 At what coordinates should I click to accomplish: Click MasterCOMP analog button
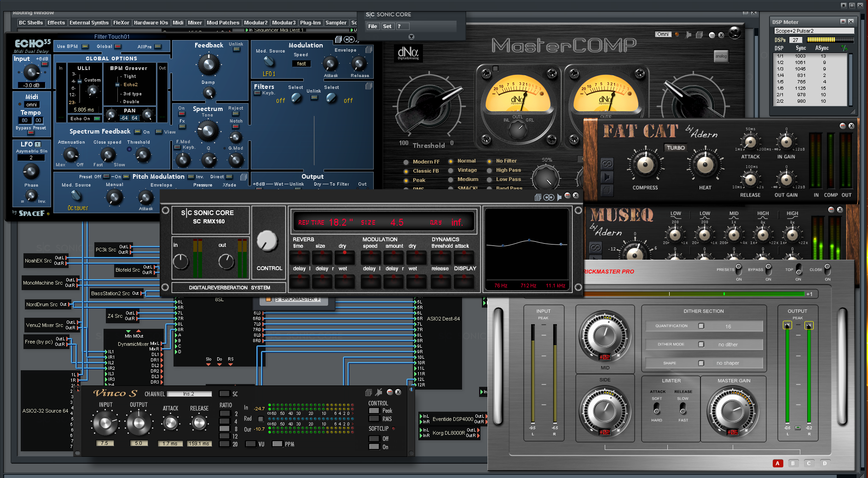[x=721, y=56]
